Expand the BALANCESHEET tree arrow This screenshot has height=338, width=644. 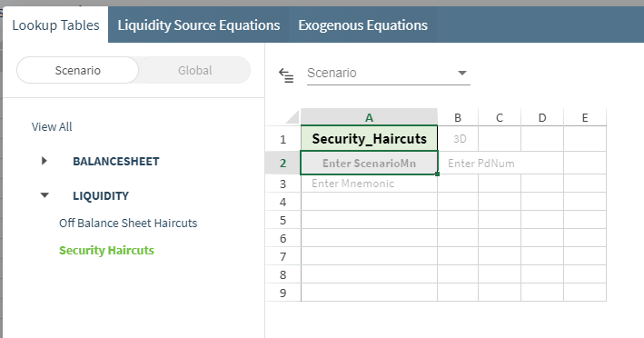pyautogui.click(x=45, y=161)
